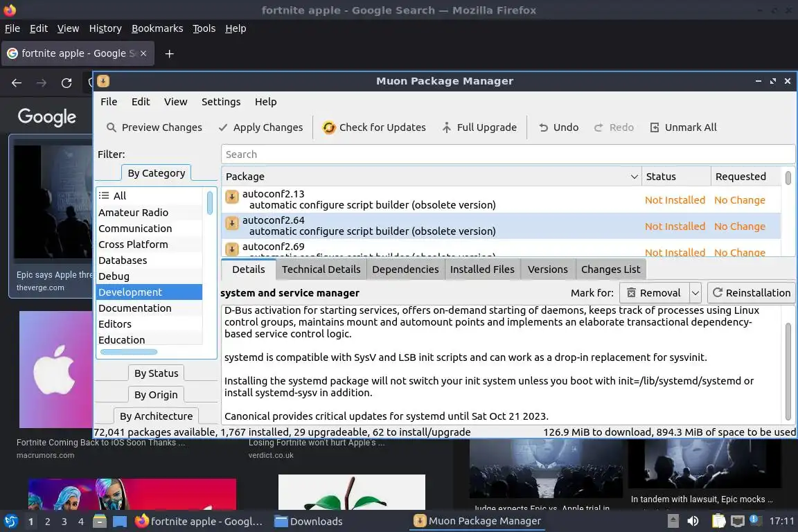This screenshot has width=798, height=532.
Task: Select the Education category
Action: point(150,339)
